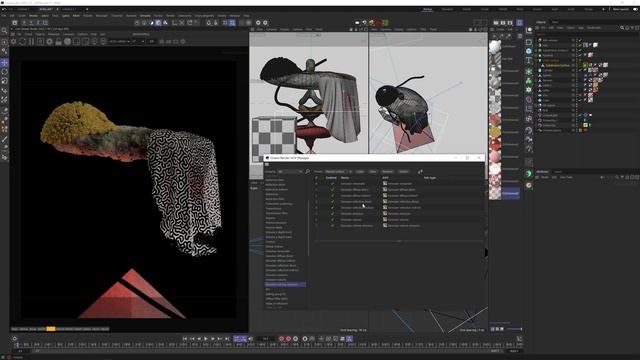Switch to the Takes tab beside Objects

click(x=555, y=22)
